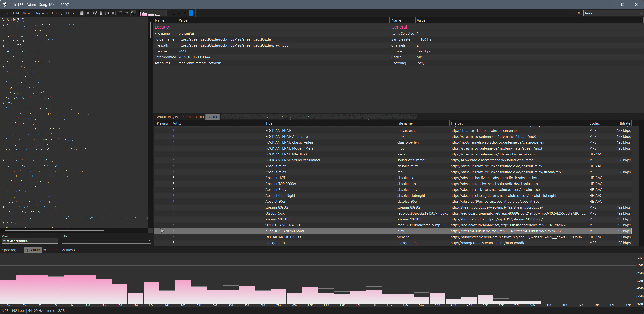Open the RG Track dropdown
The width and height of the screenshot is (644, 314).
(613, 13)
